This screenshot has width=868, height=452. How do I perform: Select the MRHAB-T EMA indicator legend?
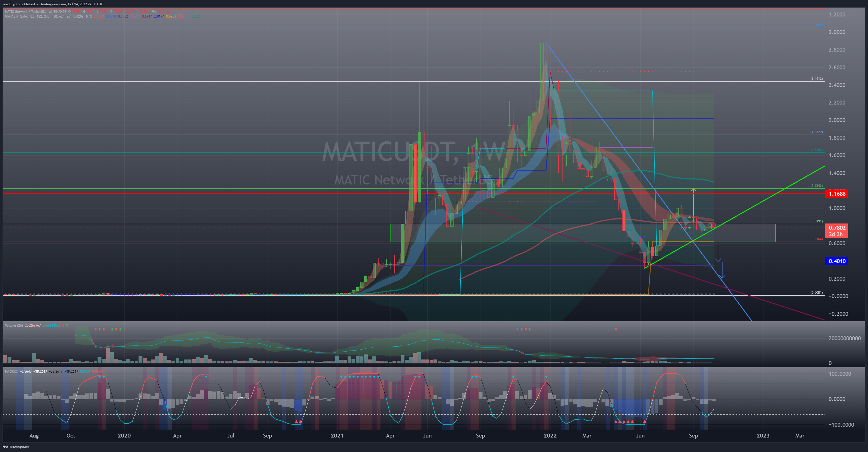[38, 16]
